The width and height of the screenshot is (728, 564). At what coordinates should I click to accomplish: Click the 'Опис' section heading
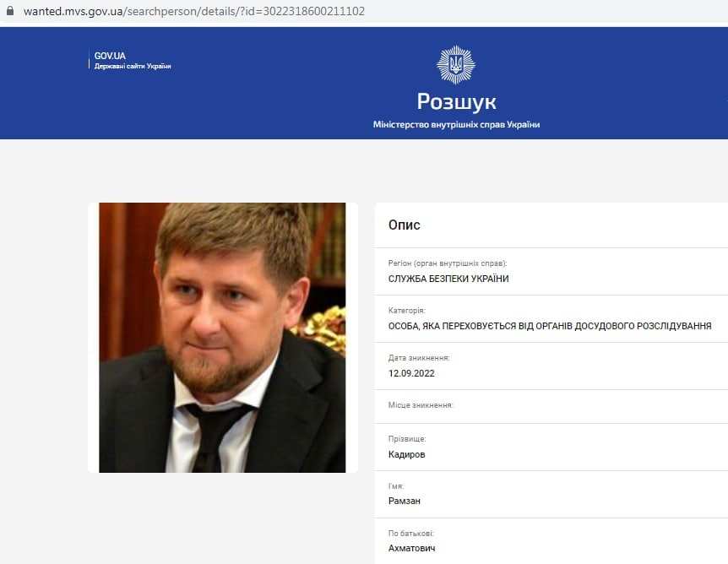[x=405, y=225]
